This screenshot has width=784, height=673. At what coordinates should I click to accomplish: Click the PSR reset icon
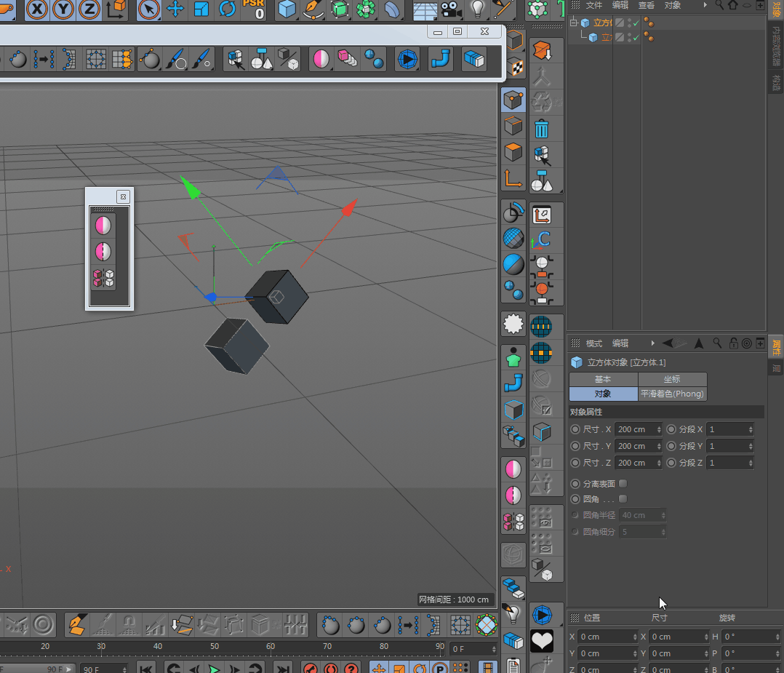pos(254,9)
